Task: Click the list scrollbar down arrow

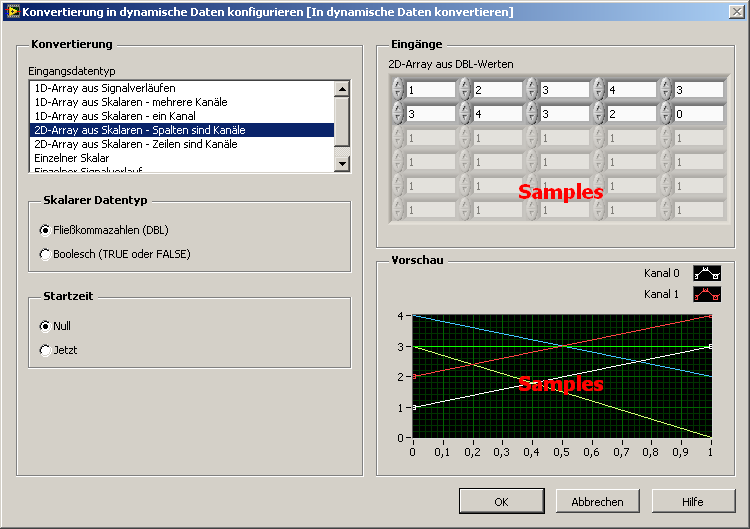Action: tap(342, 164)
